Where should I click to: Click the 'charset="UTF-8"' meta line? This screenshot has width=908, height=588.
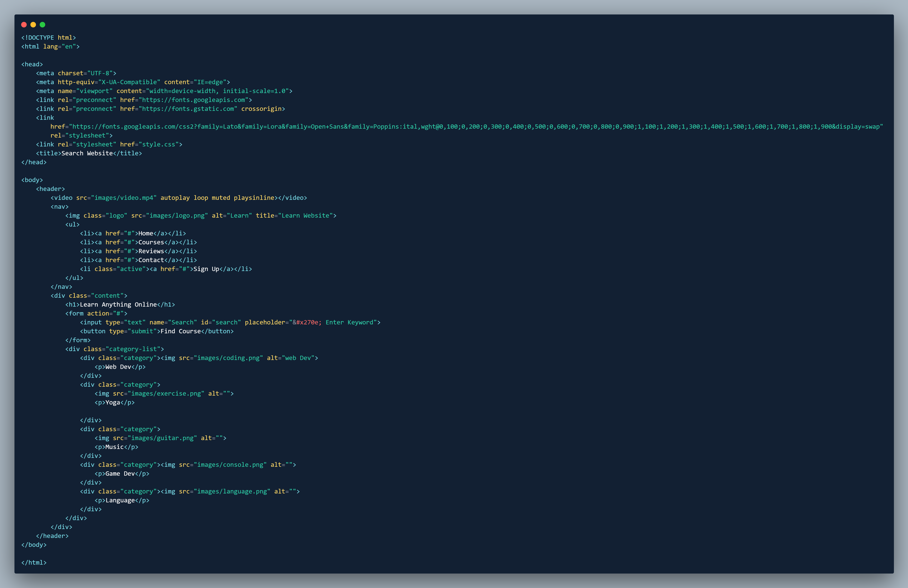tap(76, 73)
